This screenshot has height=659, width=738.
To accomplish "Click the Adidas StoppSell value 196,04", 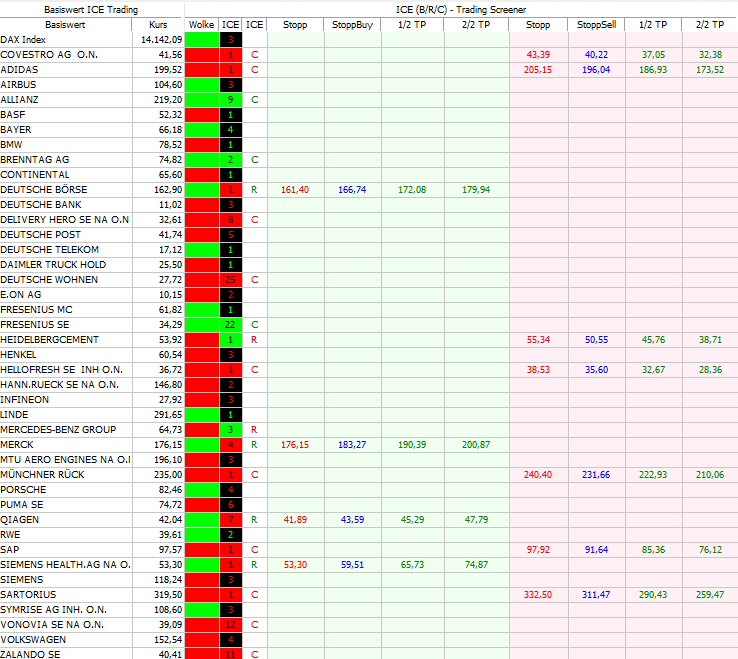I will click(596, 70).
